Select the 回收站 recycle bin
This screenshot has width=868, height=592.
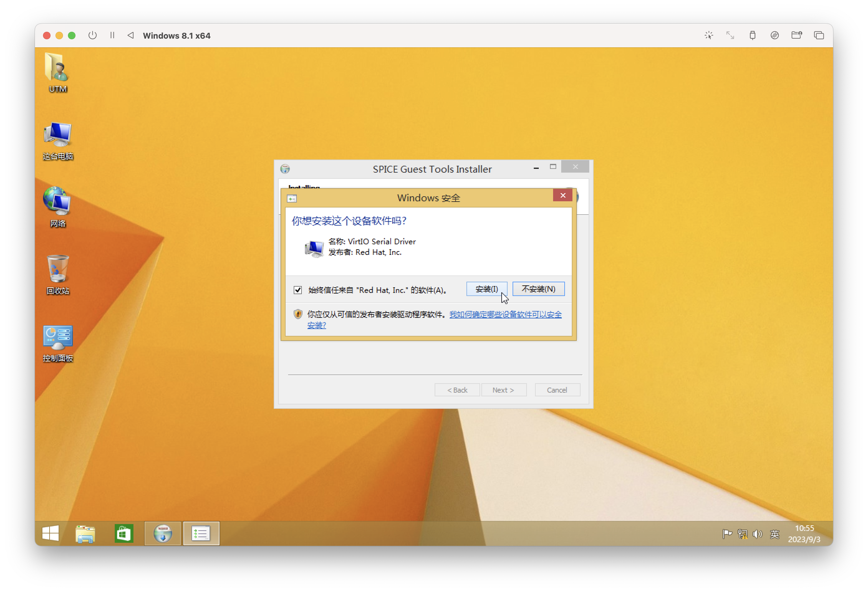point(57,275)
